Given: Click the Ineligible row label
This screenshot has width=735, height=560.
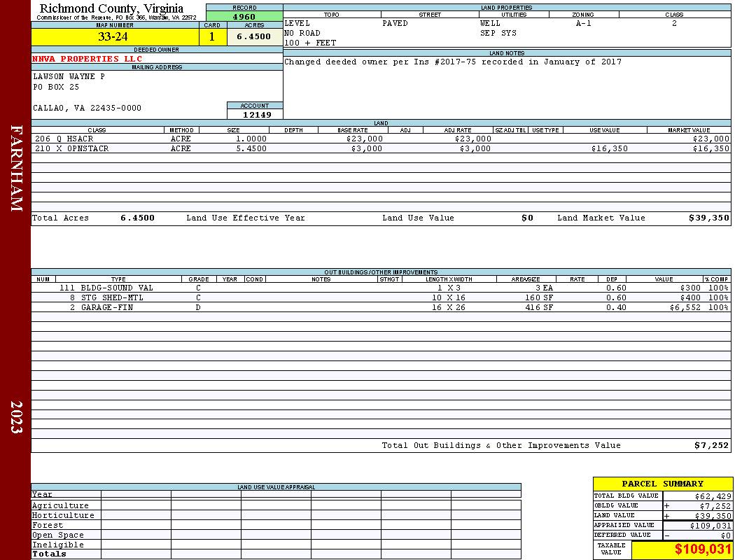Looking at the screenshot, I should [57, 545].
